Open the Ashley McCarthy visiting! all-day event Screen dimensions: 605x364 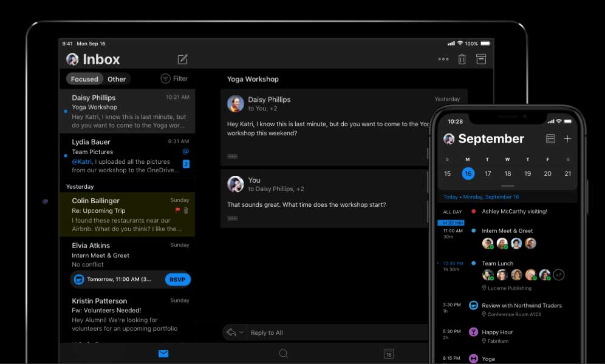coord(514,211)
